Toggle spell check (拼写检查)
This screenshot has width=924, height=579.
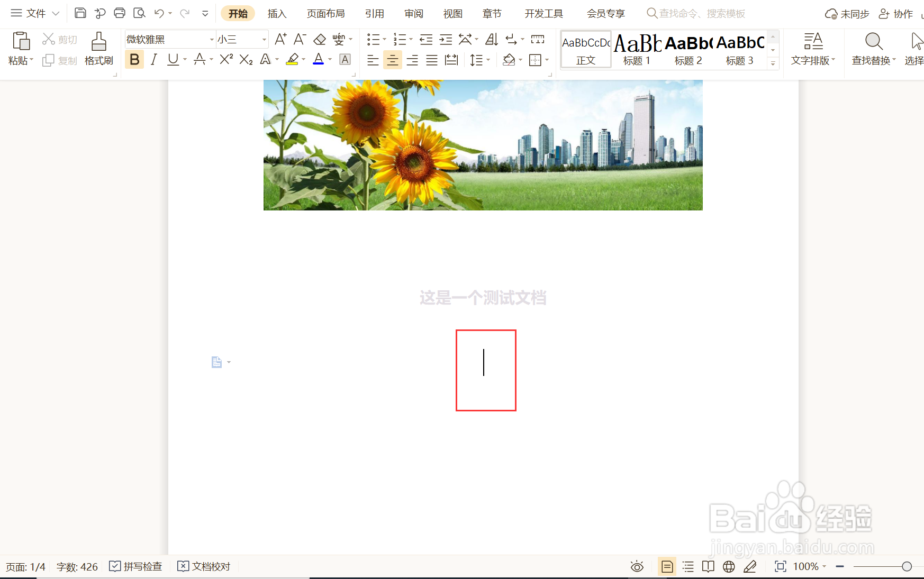click(x=136, y=567)
